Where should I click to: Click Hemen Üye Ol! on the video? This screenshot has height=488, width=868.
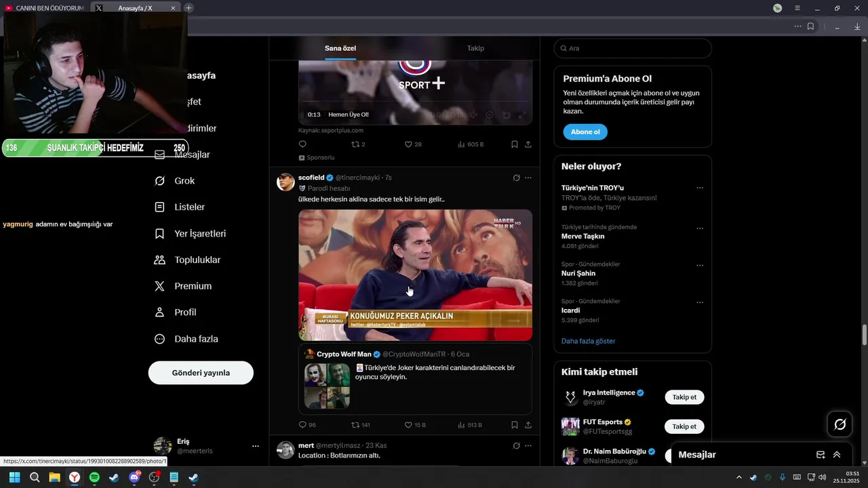(349, 115)
